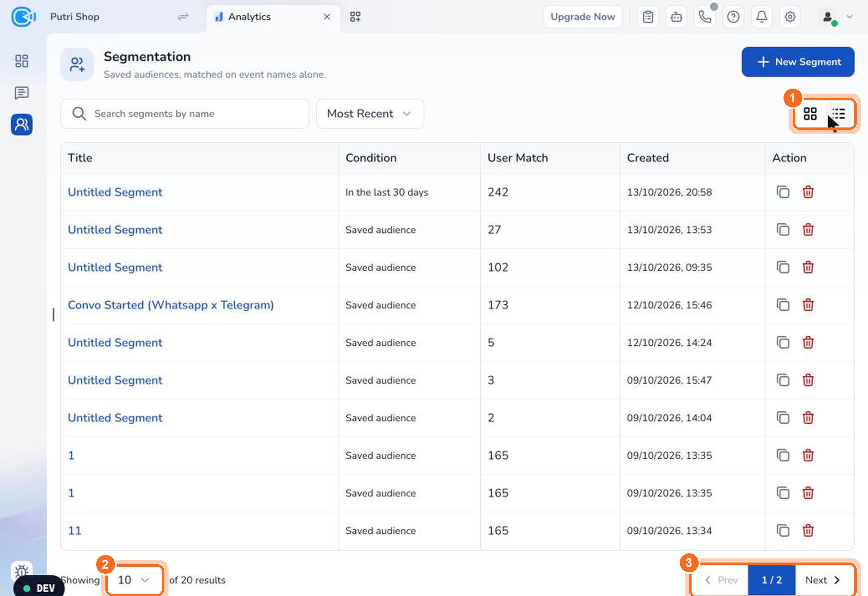Click the user avatar icon

point(828,17)
